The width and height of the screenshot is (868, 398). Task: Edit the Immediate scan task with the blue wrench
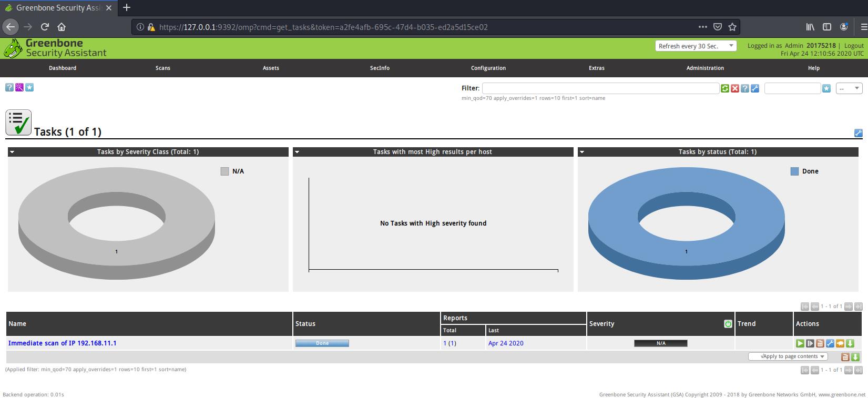(830, 343)
